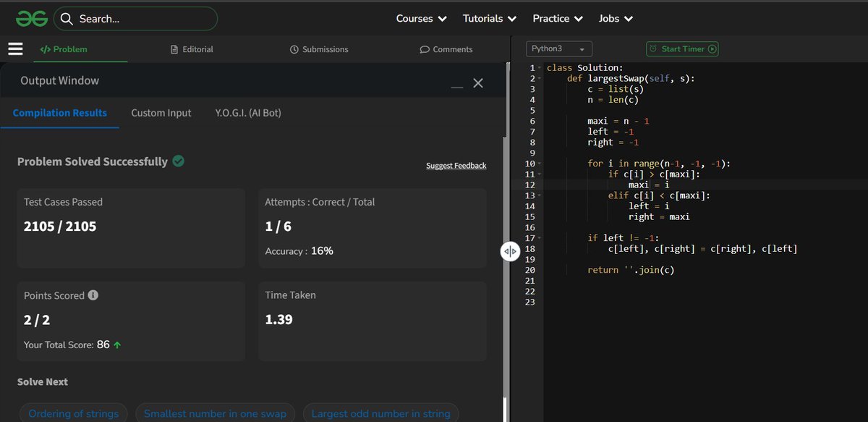
Task: Open the Editorial tab
Action: pyautogui.click(x=192, y=49)
